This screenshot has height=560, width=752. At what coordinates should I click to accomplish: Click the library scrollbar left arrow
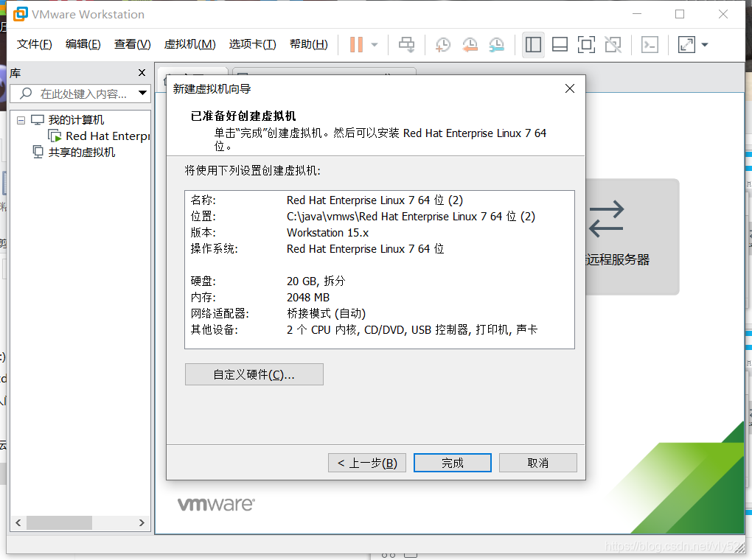tap(18, 522)
